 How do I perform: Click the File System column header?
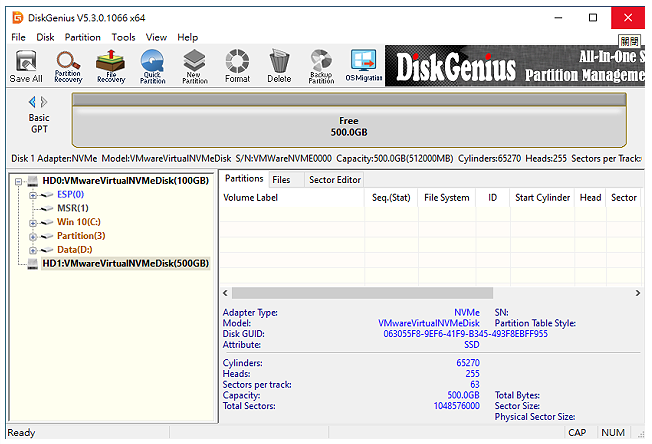tap(447, 198)
